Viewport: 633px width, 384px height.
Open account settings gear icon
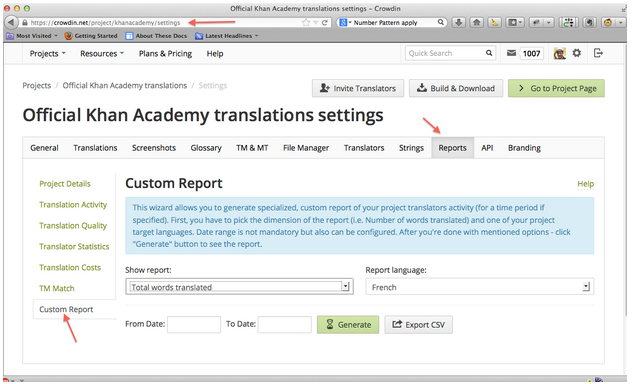pos(576,53)
